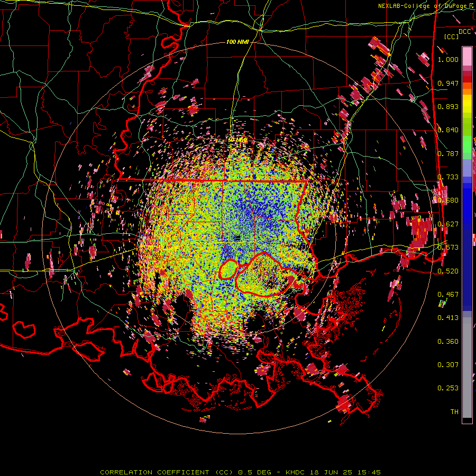Select the 0.253 scale value
The width and height of the screenshot is (476, 476).
point(448,388)
